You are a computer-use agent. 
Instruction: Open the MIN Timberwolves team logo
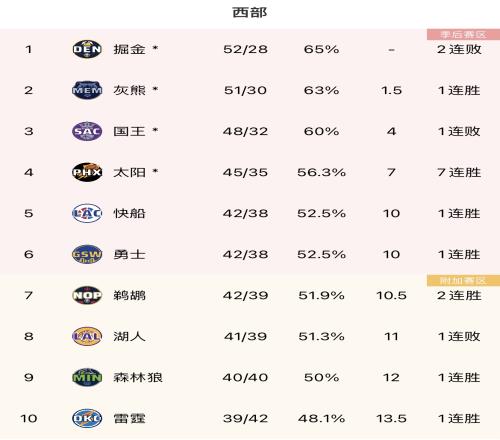pyautogui.click(x=87, y=377)
